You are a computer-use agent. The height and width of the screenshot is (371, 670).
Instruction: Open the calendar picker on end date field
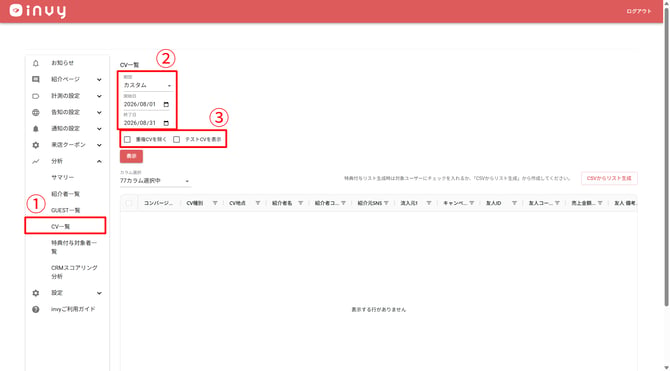click(x=166, y=123)
